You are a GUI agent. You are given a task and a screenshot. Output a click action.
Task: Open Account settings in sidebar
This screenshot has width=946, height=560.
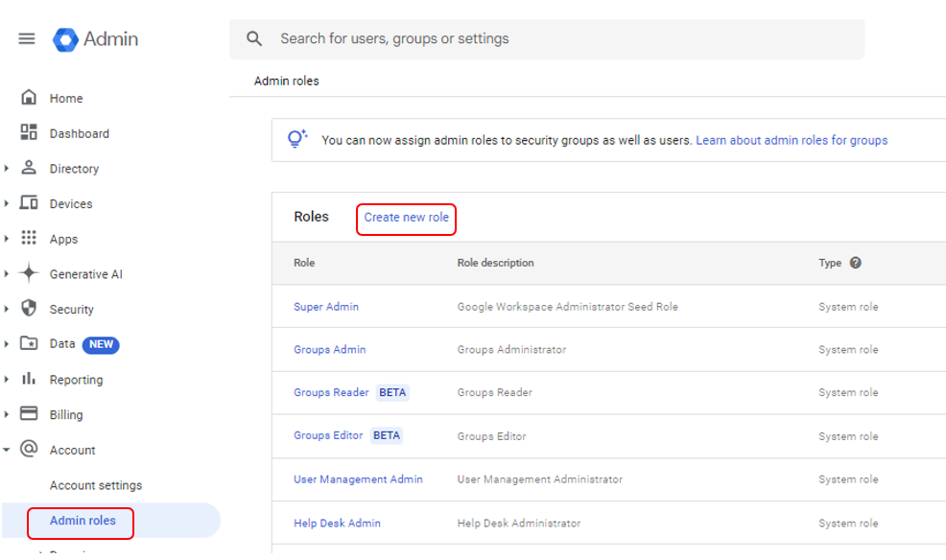coord(96,485)
